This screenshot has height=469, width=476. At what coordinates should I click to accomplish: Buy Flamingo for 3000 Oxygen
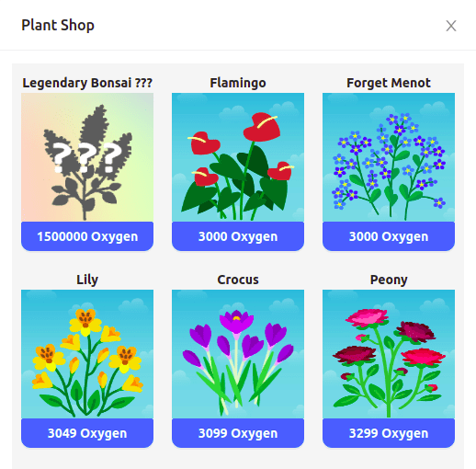[238, 236]
